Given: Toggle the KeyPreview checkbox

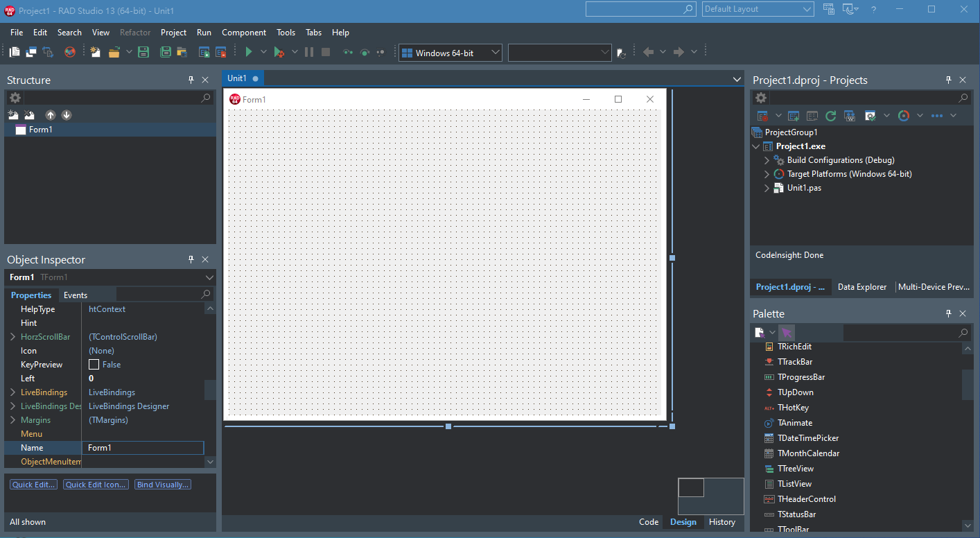Looking at the screenshot, I should pyautogui.click(x=94, y=365).
